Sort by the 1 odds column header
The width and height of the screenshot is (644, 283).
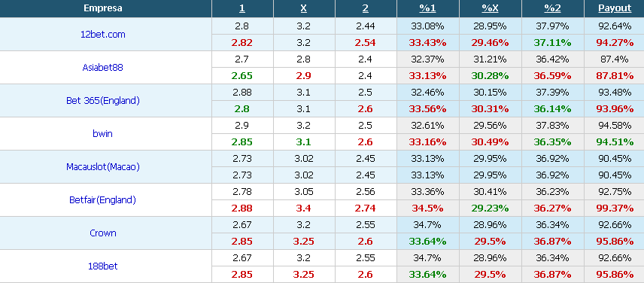coord(242,8)
